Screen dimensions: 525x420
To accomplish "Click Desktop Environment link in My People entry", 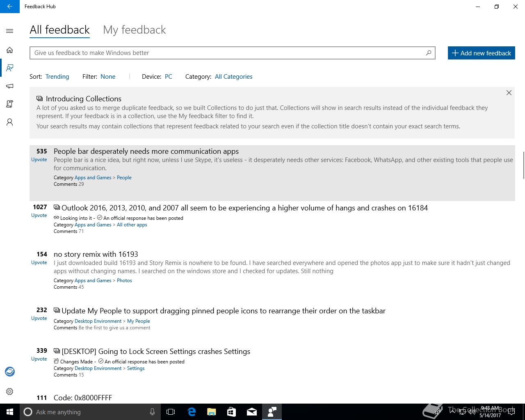I will (98, 321).
